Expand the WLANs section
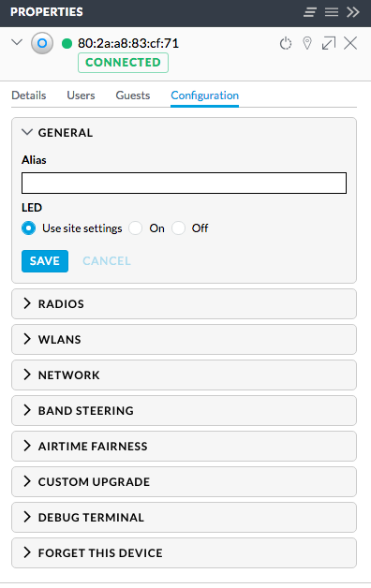The height and width of the screenshot is (588, 371). pyautogui.click(x=184, y=339)
